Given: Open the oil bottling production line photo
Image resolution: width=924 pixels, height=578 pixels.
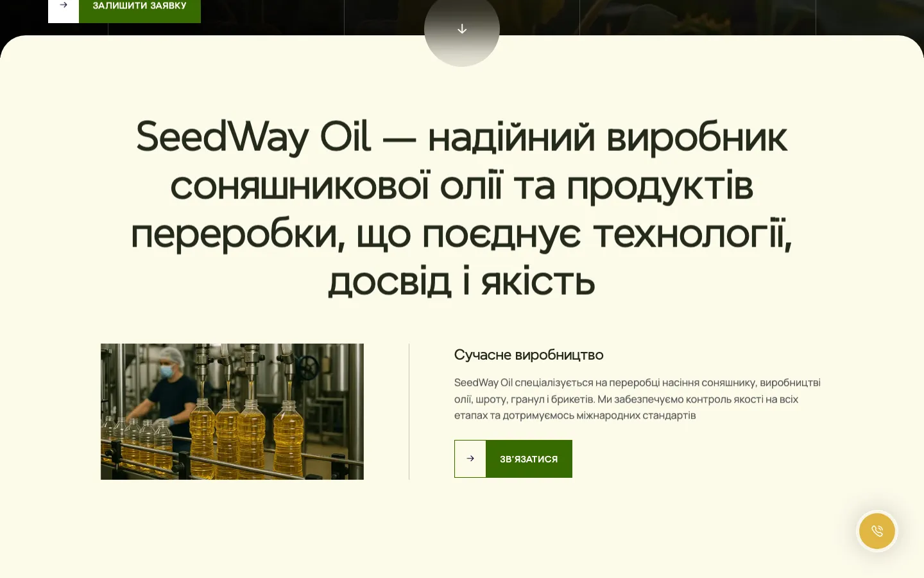Looking at the screenshot, I should pos(232,412).
